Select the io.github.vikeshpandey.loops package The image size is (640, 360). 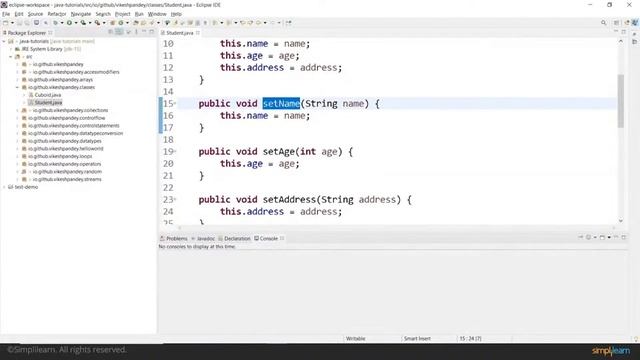pyautogui.click(x=60, y=156)
